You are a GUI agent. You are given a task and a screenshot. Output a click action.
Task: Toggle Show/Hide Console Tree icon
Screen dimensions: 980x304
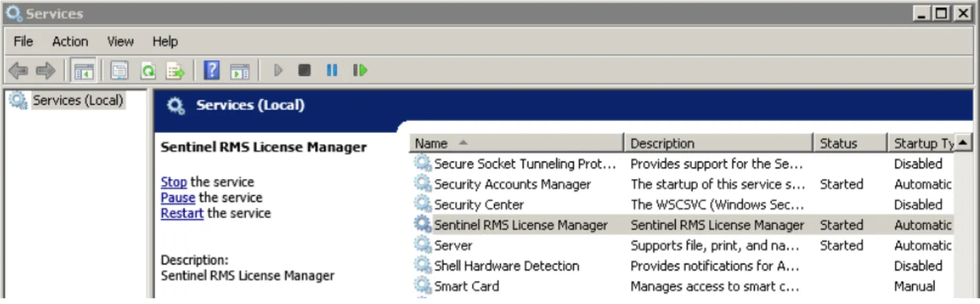84,70
